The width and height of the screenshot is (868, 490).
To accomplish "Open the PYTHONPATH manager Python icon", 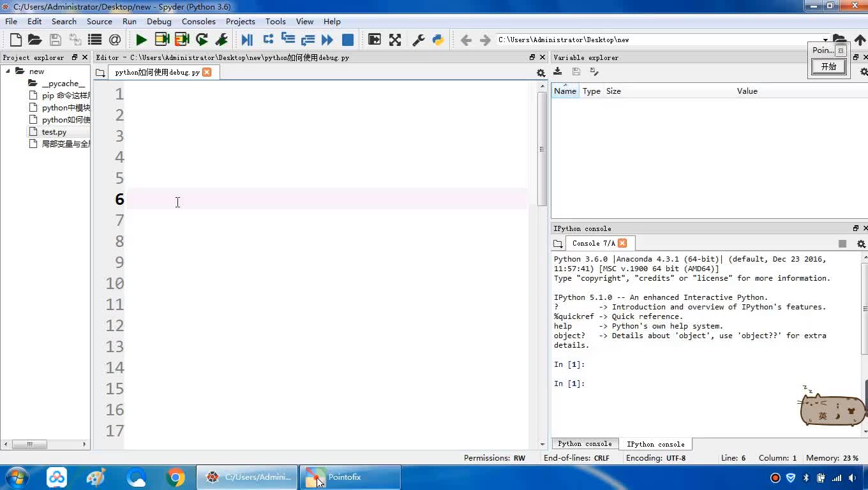I will (438, 40).
